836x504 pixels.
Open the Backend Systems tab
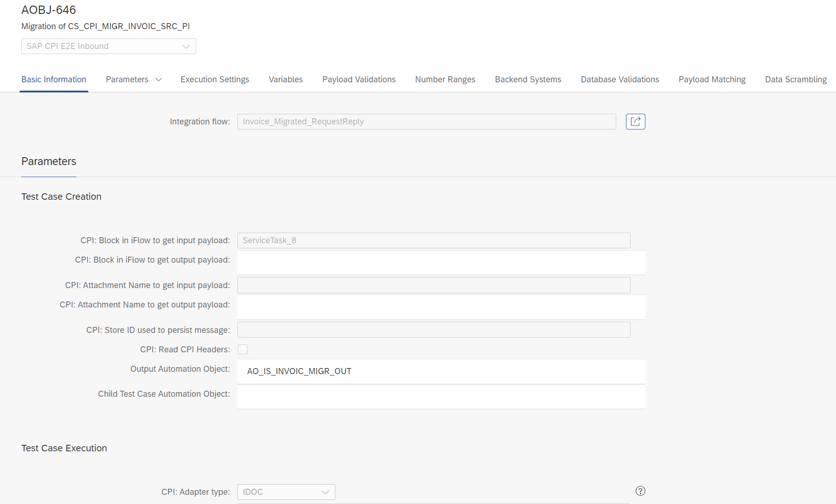(528, 80)
